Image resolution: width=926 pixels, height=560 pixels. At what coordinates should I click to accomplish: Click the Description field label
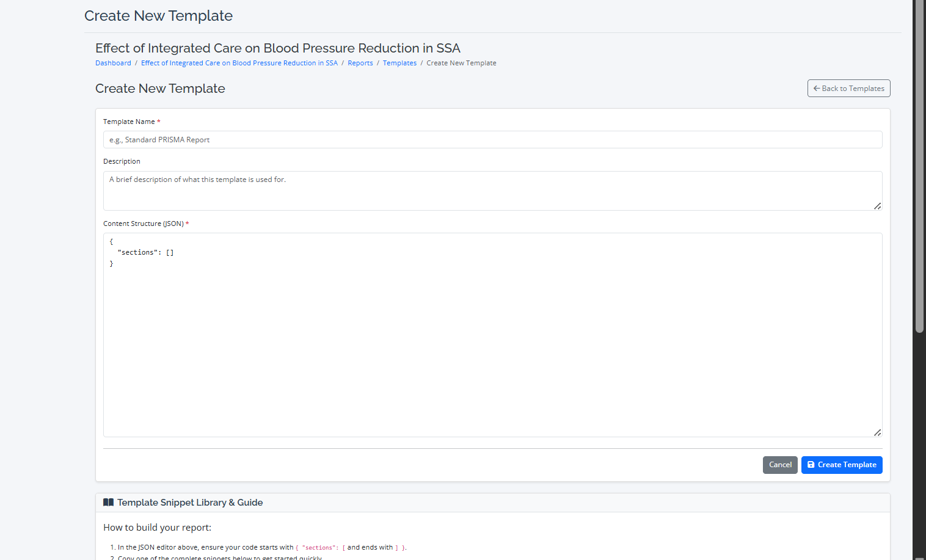click(122, 161)
